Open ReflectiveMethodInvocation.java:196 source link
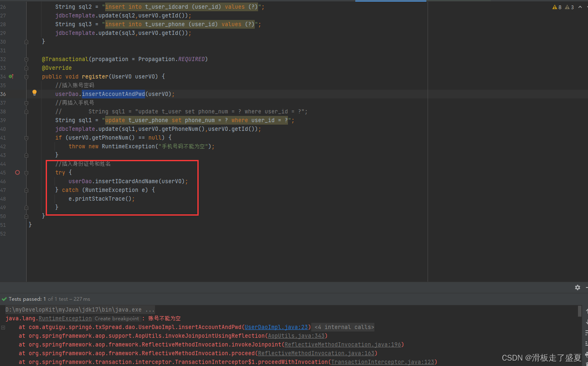The height and width of the screenshot is (366, 588). pyautogui.click(x=343, y=345)
